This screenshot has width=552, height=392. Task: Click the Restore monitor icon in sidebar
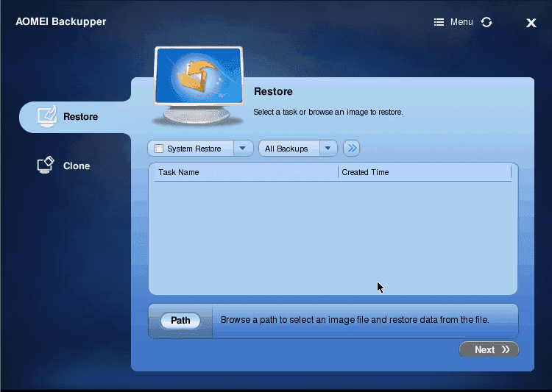pos(47,116)
